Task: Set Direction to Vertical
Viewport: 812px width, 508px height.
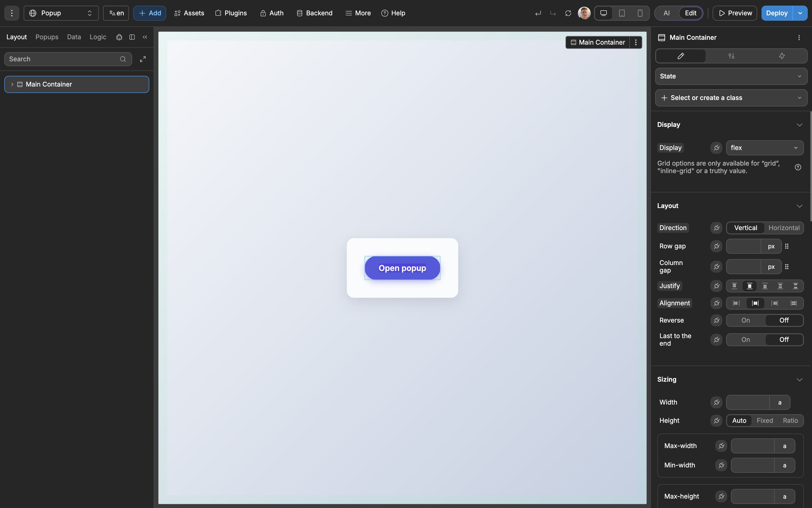Action: [746, 228]
